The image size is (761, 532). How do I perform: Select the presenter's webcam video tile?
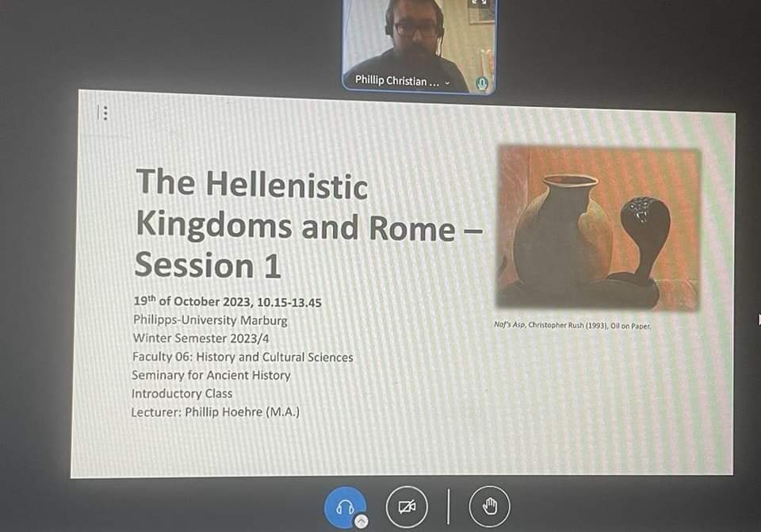[x=418, y=40]
